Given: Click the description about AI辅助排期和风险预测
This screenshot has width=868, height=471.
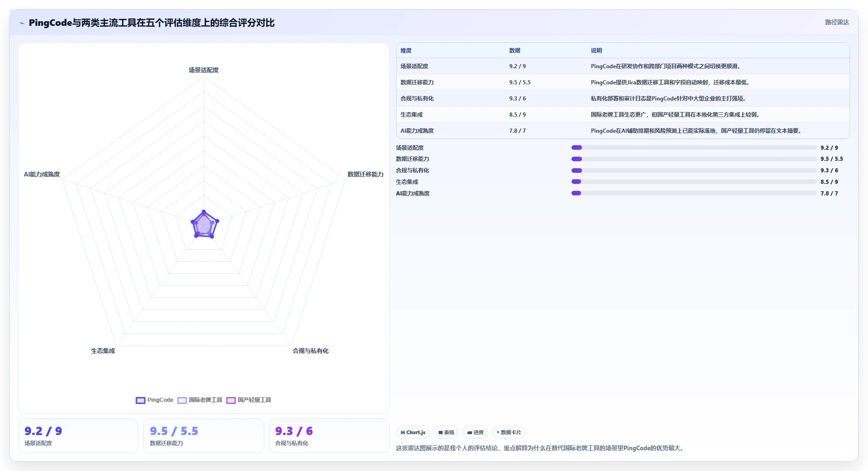Looking at the screenshot, I should pyautogui.click(x=696, y=131).
